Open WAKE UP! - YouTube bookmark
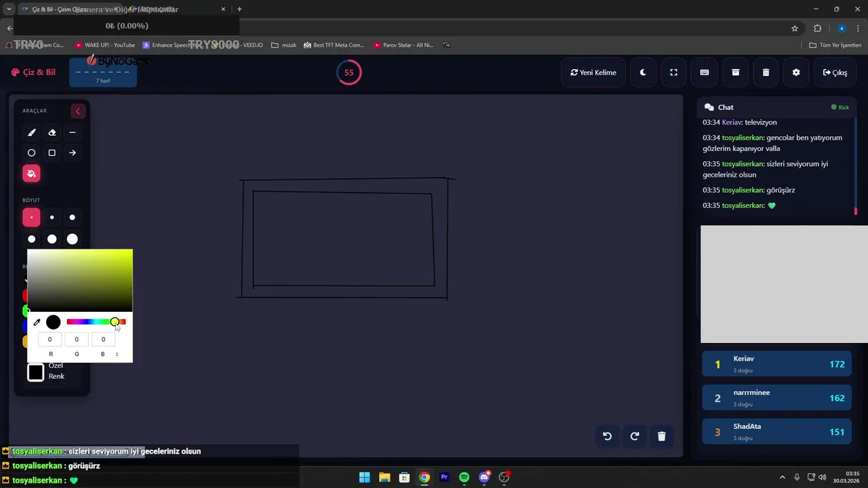868x488 pixels. click(105, 45)
